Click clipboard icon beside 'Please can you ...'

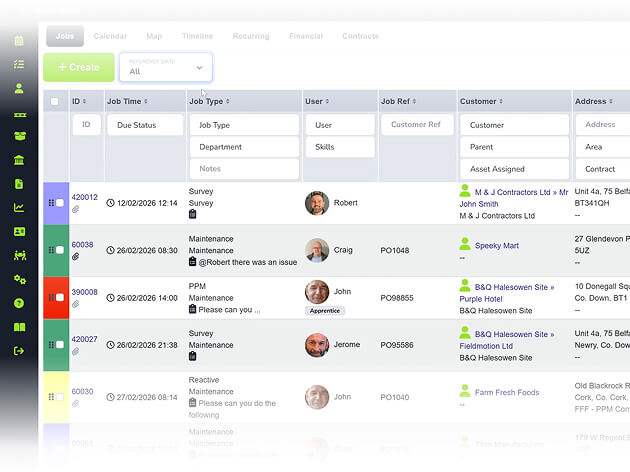192,309
